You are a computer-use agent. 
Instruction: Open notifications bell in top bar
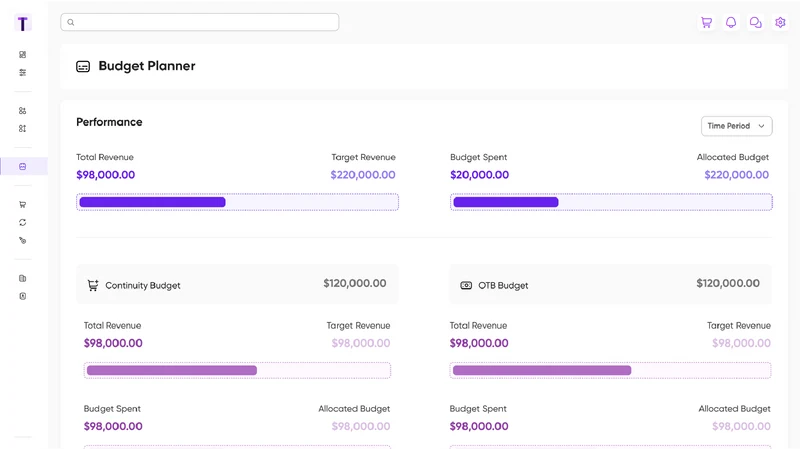click(x=731, y=22)
